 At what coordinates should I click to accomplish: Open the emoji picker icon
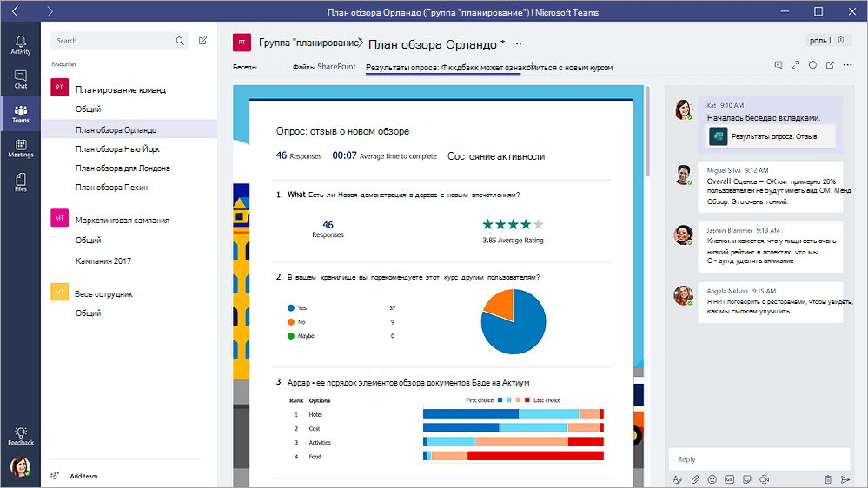click(712, 479)
